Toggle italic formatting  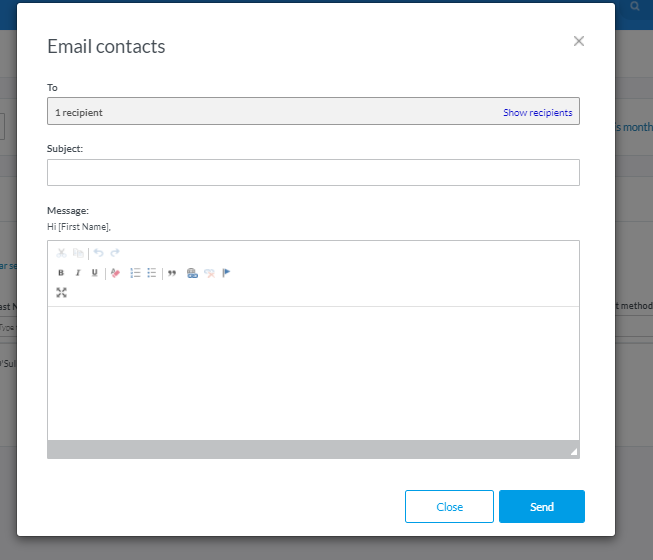(78, 273)
